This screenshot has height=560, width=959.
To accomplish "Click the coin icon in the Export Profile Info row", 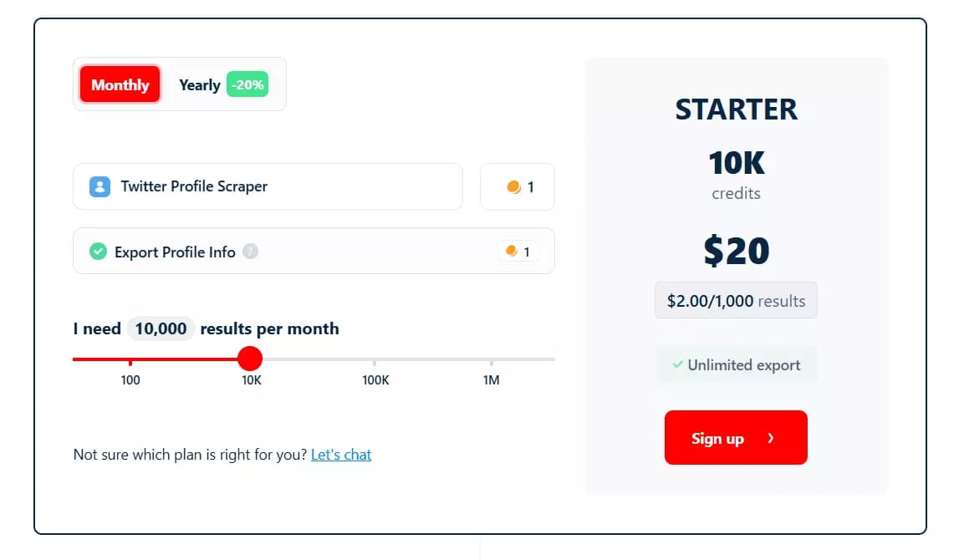I will 511,251.
